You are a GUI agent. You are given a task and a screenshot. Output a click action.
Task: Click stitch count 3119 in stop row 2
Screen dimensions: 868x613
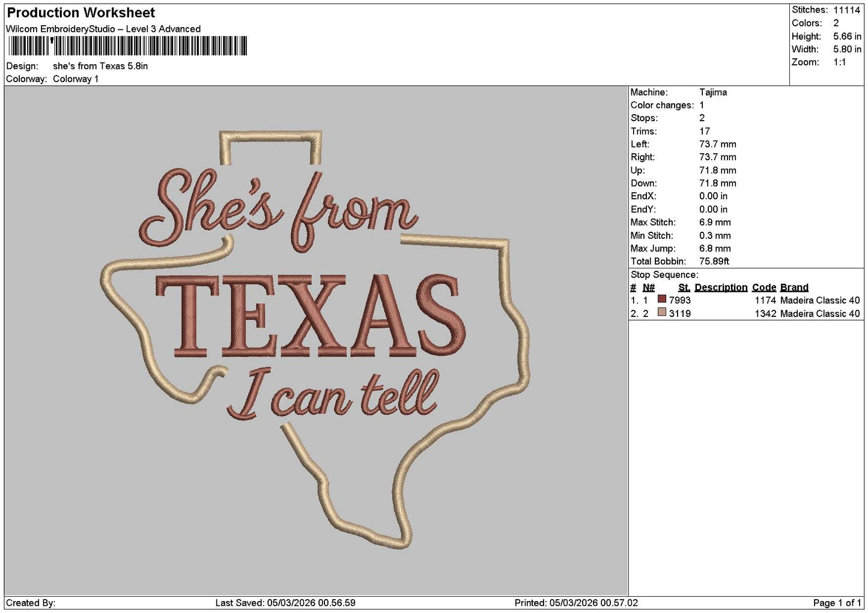[x=680, y=313]
